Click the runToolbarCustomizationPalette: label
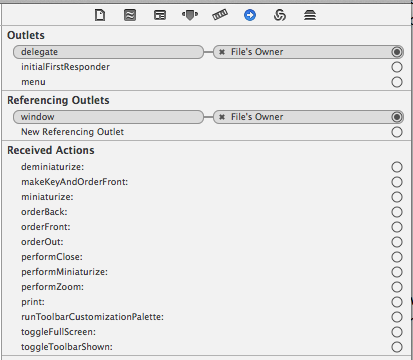 tap(93, 317)
